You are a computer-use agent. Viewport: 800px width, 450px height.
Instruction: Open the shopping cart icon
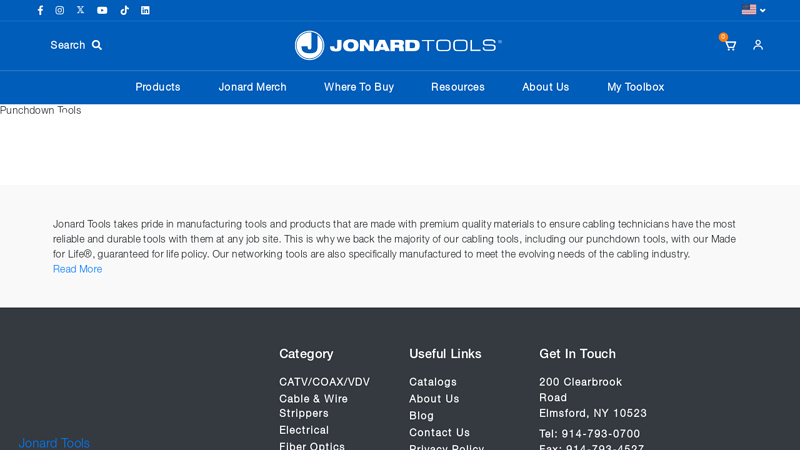tap(730, 45)
